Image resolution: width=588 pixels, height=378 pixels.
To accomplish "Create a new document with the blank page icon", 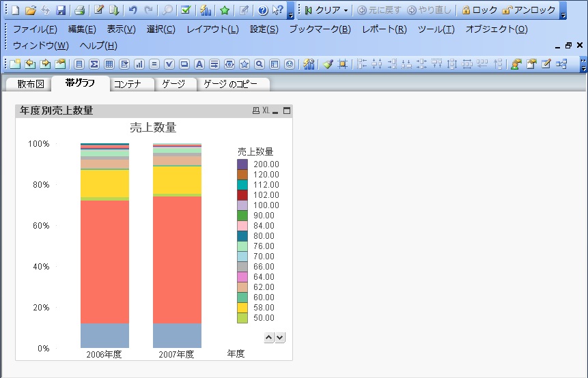I will point(16,10).
